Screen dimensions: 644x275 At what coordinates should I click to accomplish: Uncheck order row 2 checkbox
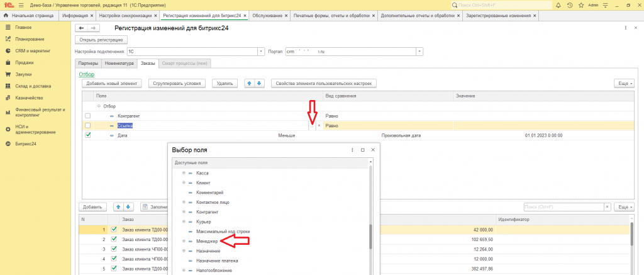114,239
